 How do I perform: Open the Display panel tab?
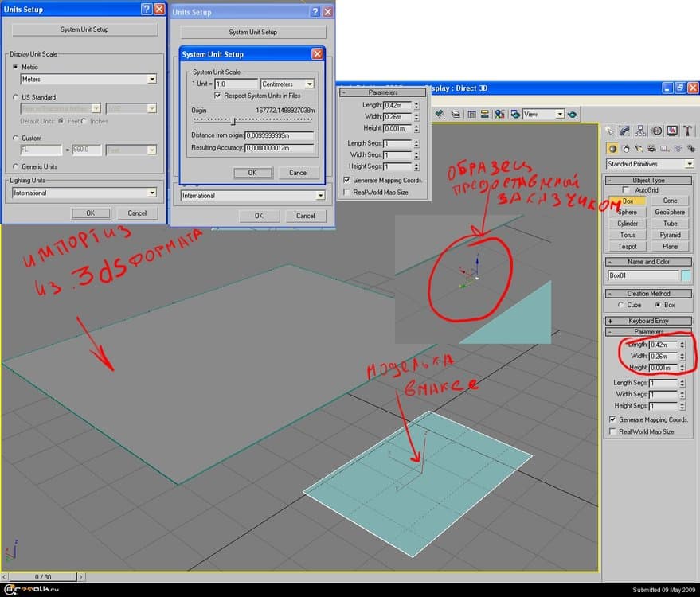pos(672,131)
